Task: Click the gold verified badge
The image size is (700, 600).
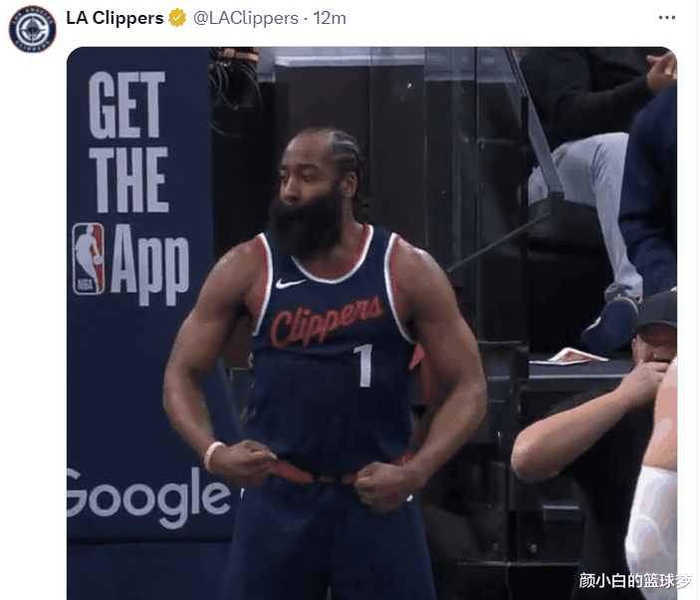Action: point(177,18)
